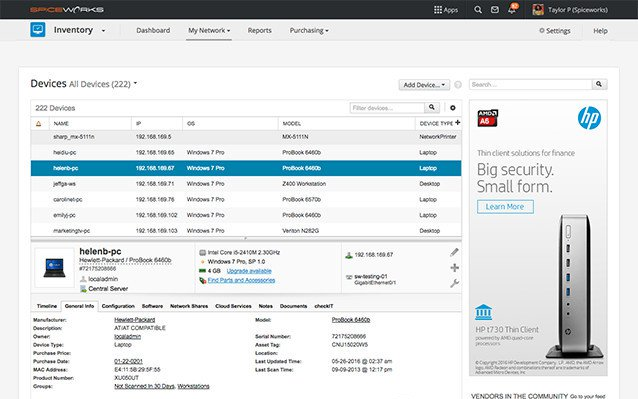
Task: Open the mail envelope icon
Action: (x=495, y=10)
